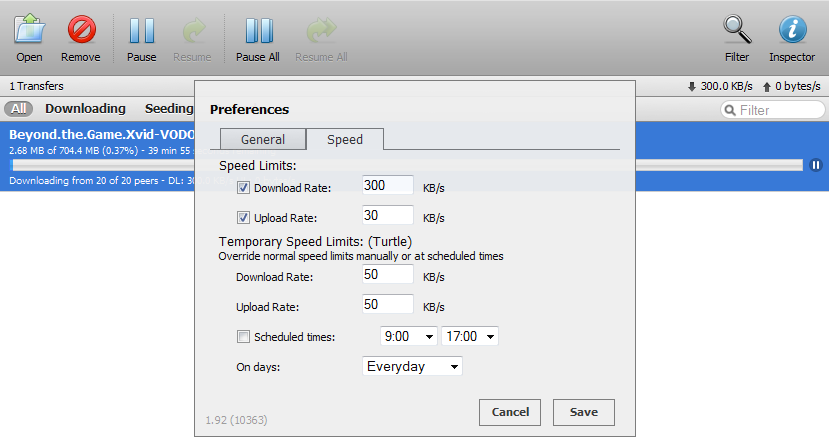Screen dimensions: 829x448
Task: Open the 17:00 end time dropdown
Action: [x=470, y=337]
